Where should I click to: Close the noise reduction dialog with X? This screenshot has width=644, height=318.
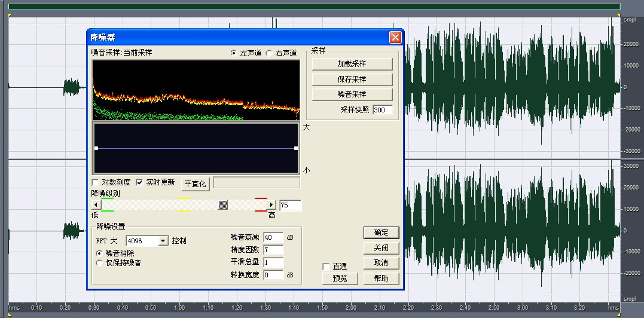click(x=395, y=37)
